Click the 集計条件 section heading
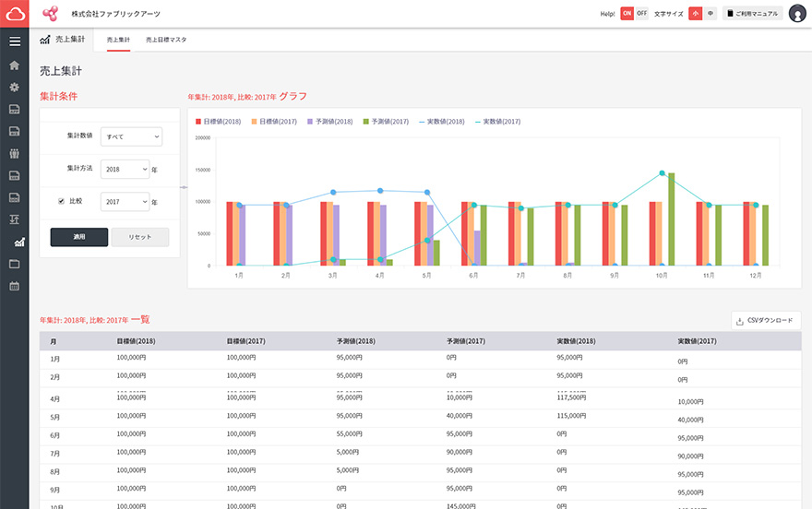 click(x=58, y=96)
